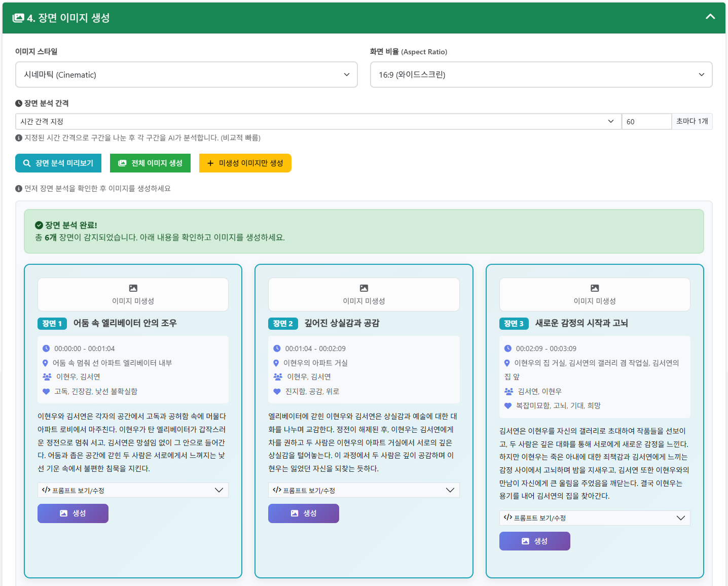
Task: Click heart icon beside 고독, 긴장감, 낯선 불확실함
Action: click(x=46, y=391)
